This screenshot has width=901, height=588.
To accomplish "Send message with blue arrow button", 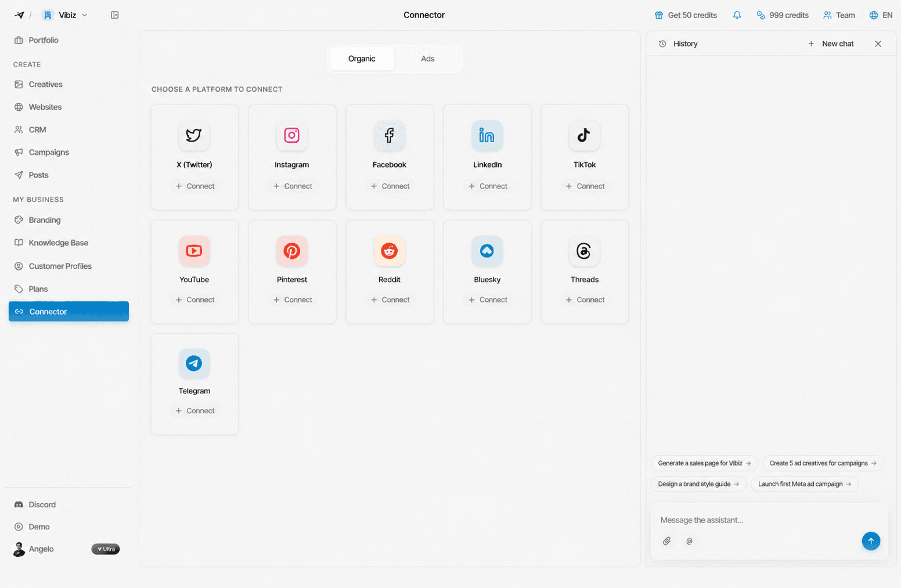I will click(871, 541).
